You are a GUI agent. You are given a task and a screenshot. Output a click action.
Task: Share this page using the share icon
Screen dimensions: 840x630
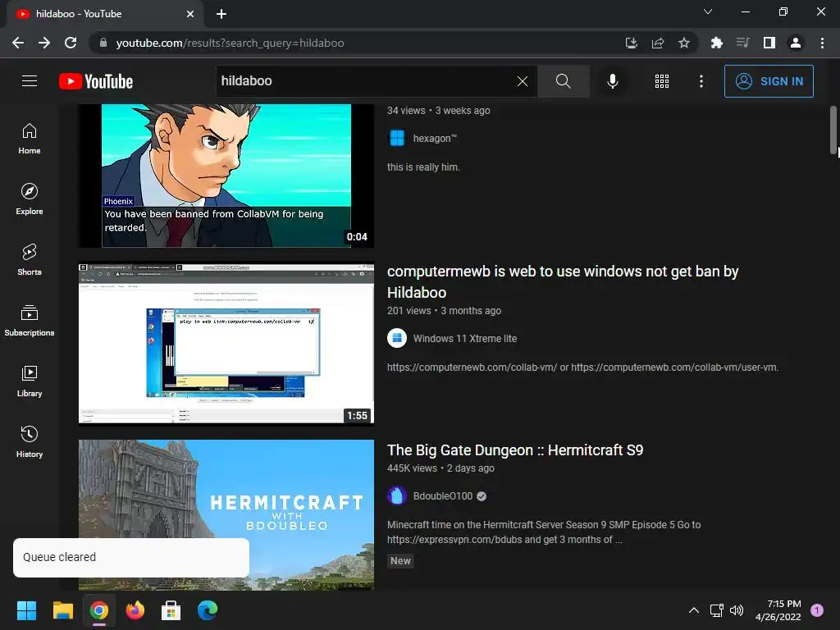(657, 43)
